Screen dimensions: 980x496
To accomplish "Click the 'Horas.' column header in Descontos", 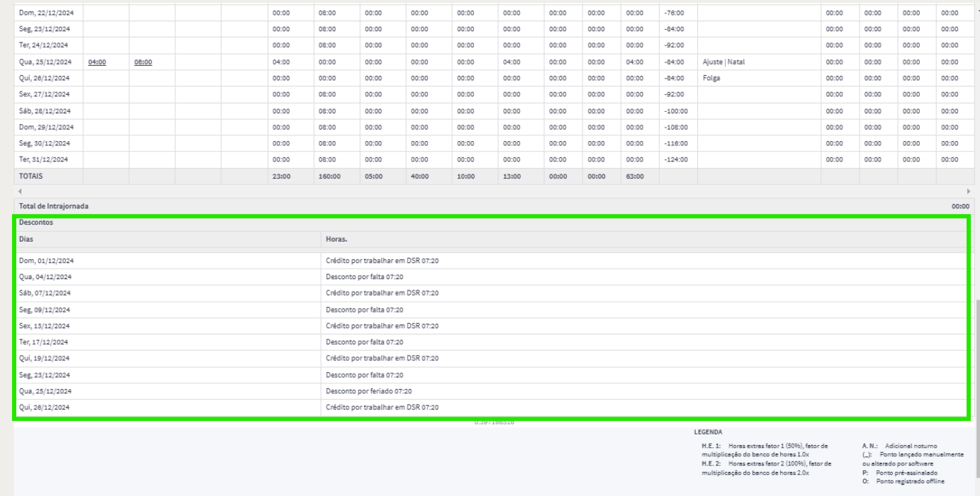I will tap(336, 239).
